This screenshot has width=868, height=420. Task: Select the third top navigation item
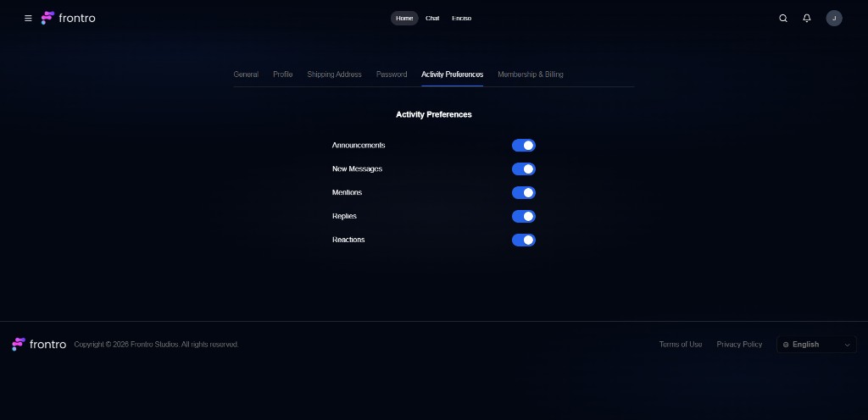[461, 19]
